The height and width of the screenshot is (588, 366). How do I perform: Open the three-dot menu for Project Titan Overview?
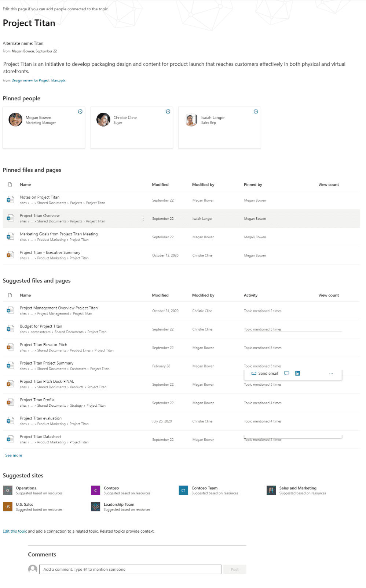point(143,219)
